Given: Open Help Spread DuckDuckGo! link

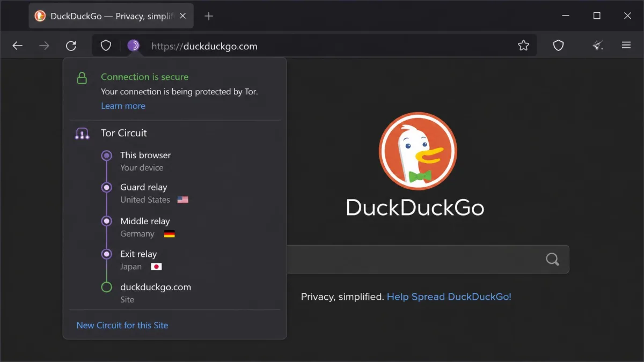Looking at the screenshot, I should pyautogui.click(x=449, y=297).
